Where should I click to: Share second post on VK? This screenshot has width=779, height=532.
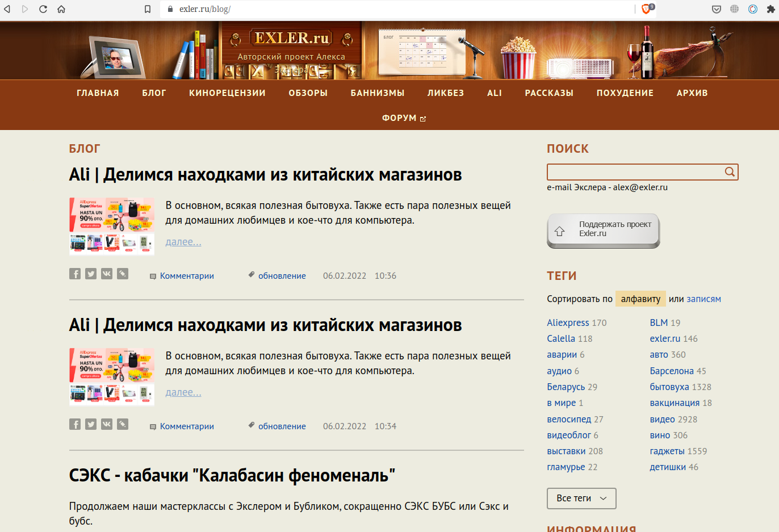(107, 425)
